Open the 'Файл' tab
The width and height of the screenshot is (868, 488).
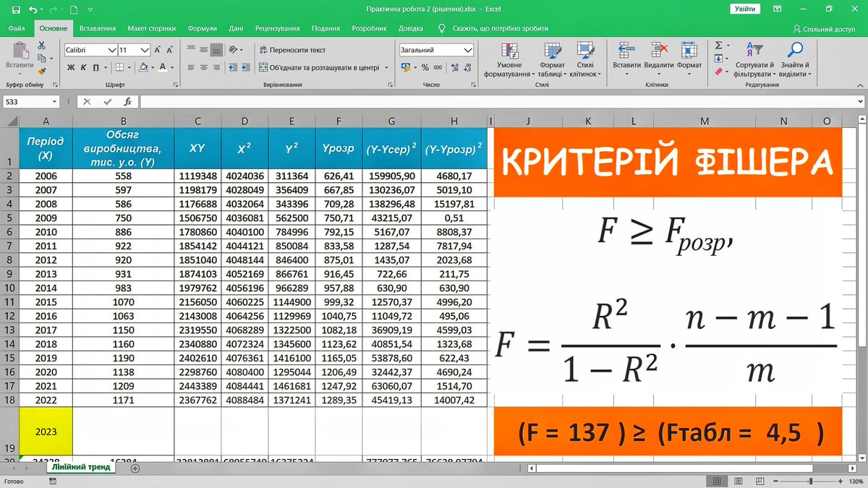pyautogui.click(x=17, y=28)
